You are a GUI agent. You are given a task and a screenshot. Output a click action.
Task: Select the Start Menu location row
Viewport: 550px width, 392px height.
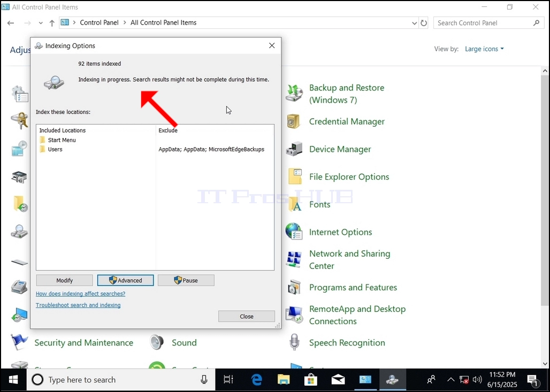[155, 140]
